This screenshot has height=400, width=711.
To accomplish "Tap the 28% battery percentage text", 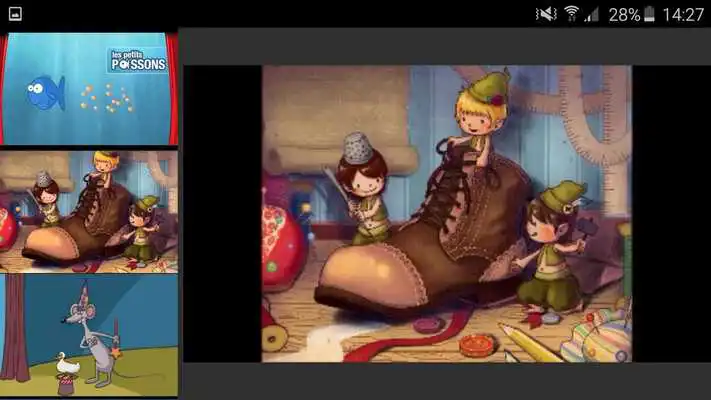I will [x=624, y=15].
